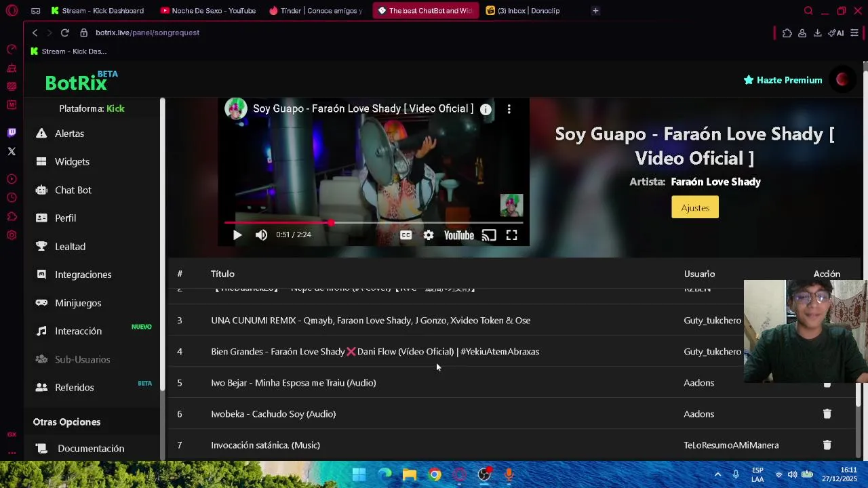
Task: Click the Sub-Usuarios sidebar item
Action: coord(82,359)
